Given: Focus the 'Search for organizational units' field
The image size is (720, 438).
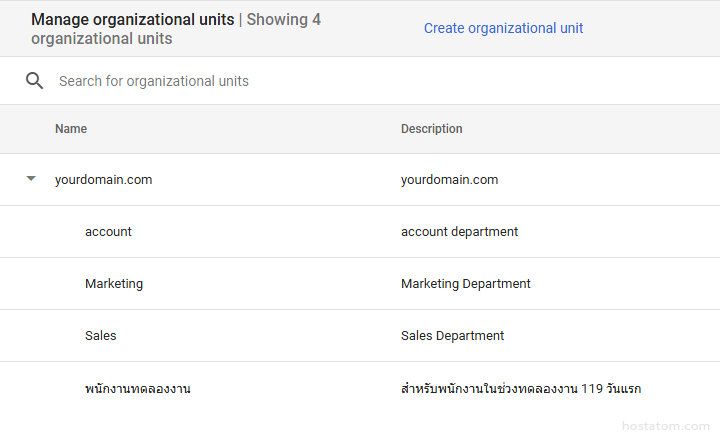Looking at the screenshot, I should [300, 81].
